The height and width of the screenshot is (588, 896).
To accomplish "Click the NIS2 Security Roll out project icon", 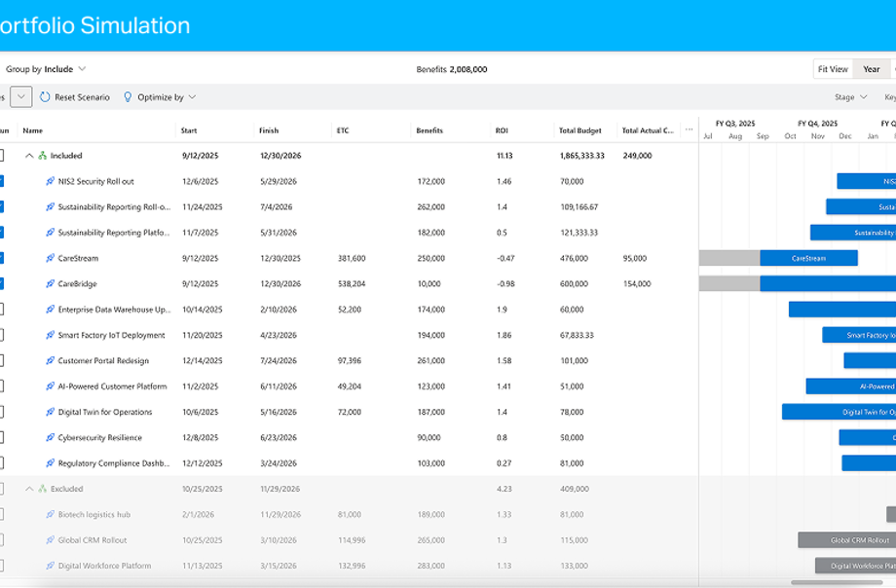I will click(51, 181).
